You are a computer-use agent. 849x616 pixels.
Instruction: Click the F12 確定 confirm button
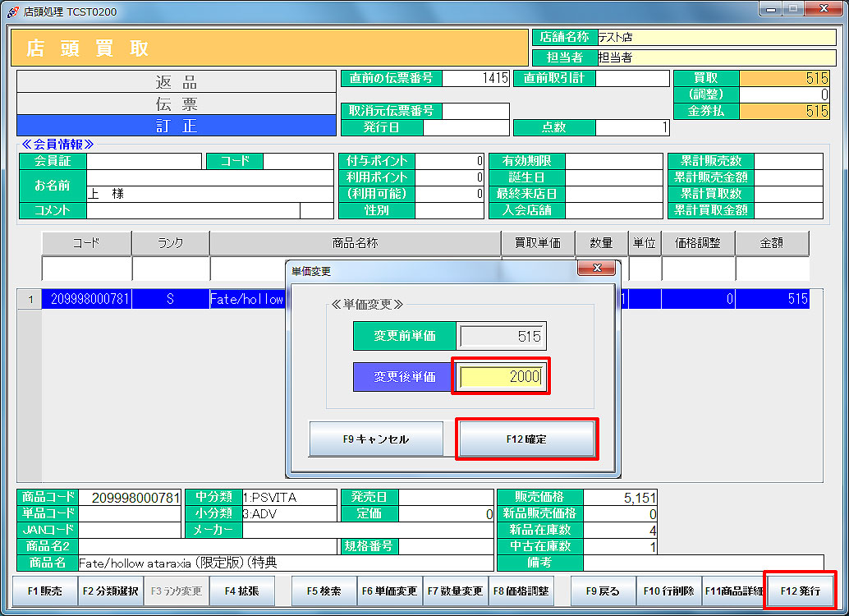[x=526, y=439]
